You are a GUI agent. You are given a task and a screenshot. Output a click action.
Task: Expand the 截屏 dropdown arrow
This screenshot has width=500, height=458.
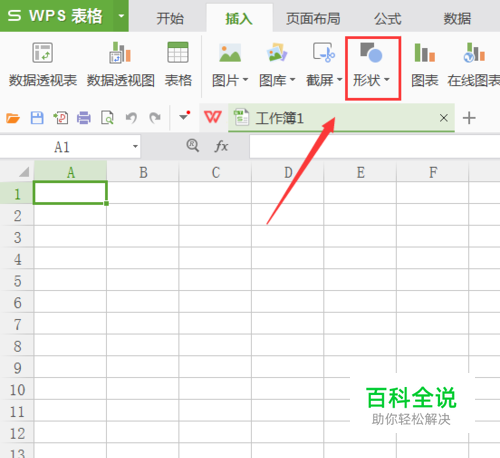(340, 80)
